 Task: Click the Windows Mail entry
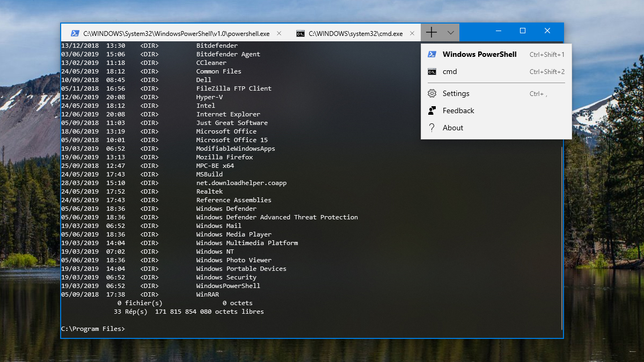click(218, 226)
